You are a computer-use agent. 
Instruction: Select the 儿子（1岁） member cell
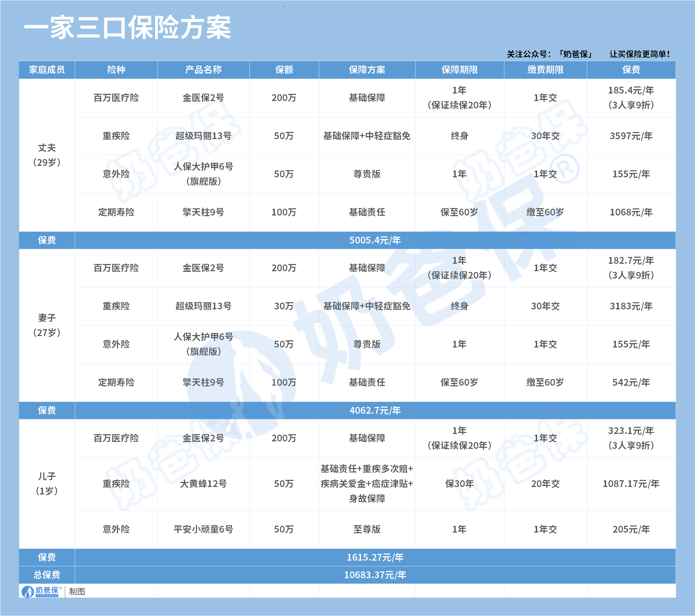click(47, 484)
